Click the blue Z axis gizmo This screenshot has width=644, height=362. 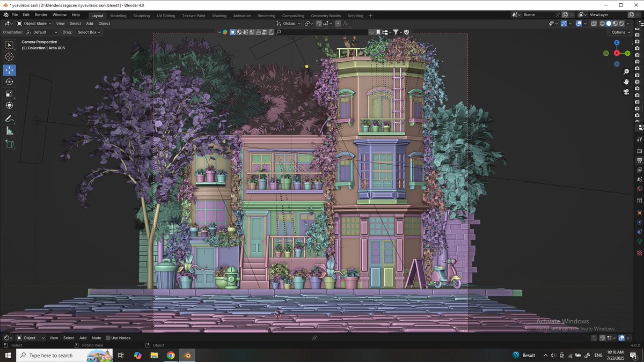pos(617,42)
